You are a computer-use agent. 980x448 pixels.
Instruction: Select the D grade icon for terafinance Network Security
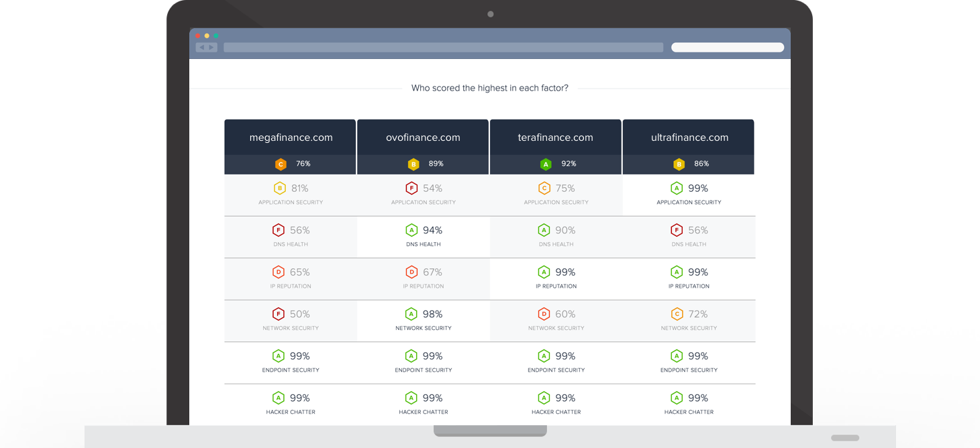[x=544, y=314]
